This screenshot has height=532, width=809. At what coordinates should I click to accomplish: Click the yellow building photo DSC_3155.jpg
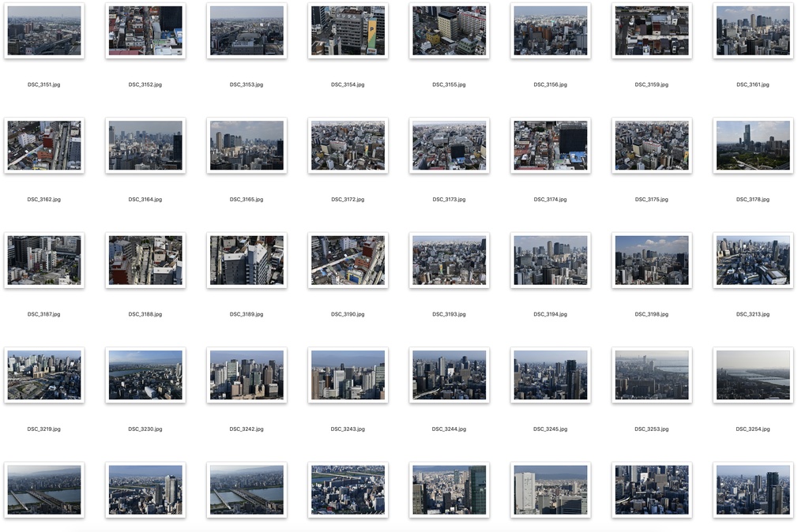coord(449,31)
